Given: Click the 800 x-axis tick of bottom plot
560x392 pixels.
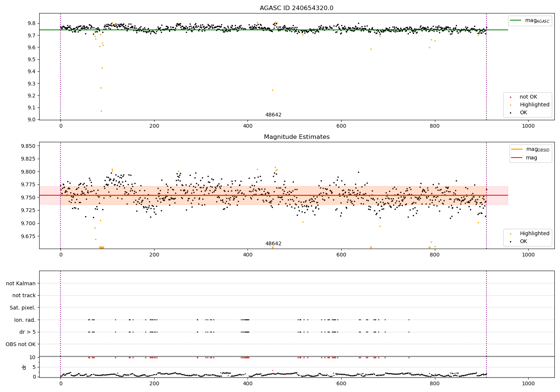Looking at the screenshot, I should [x=435, y=383].
